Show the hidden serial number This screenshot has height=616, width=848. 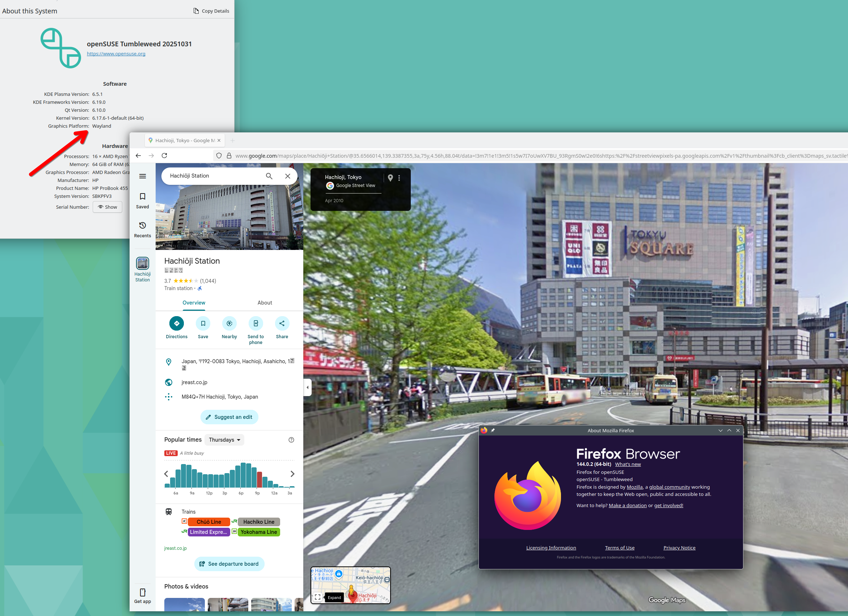107,207
